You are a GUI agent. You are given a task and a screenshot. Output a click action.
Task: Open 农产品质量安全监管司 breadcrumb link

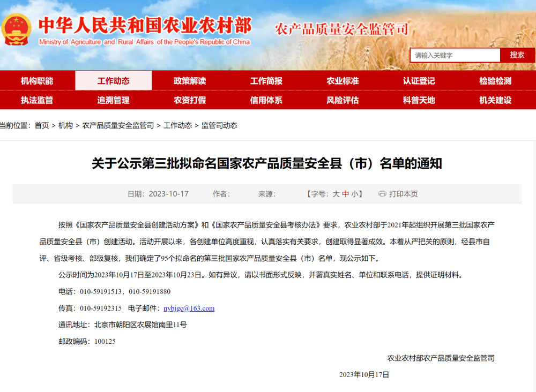118,125
